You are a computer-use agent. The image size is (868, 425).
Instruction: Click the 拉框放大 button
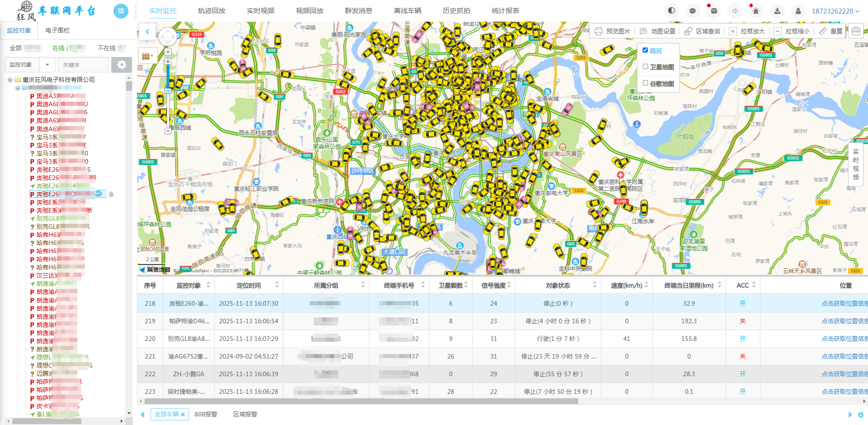[x=747, y=31]
